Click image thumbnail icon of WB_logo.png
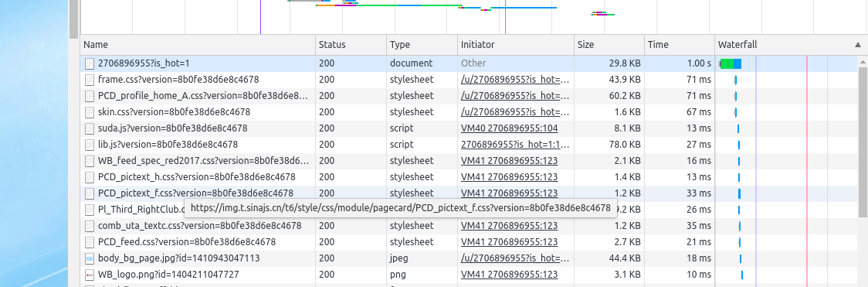 click(90, 275)
